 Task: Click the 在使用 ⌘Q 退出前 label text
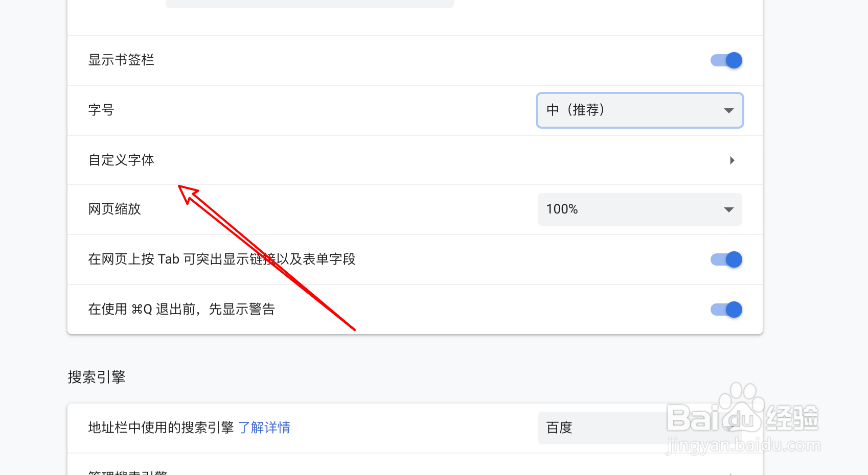(181, 310)
